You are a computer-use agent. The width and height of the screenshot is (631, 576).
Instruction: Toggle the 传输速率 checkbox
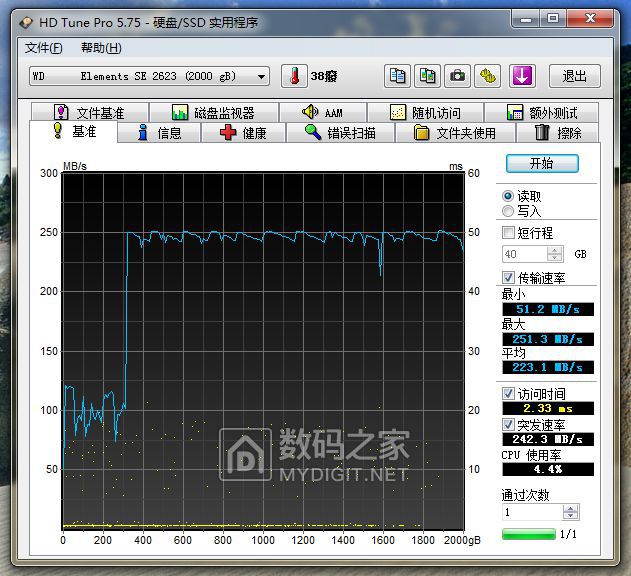(x=508, y=277)
